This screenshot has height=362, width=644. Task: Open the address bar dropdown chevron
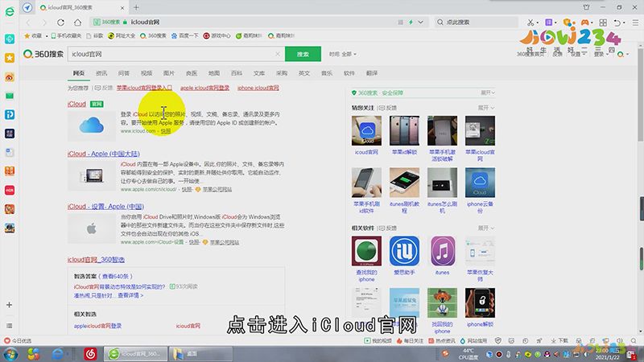click(420, 23)
